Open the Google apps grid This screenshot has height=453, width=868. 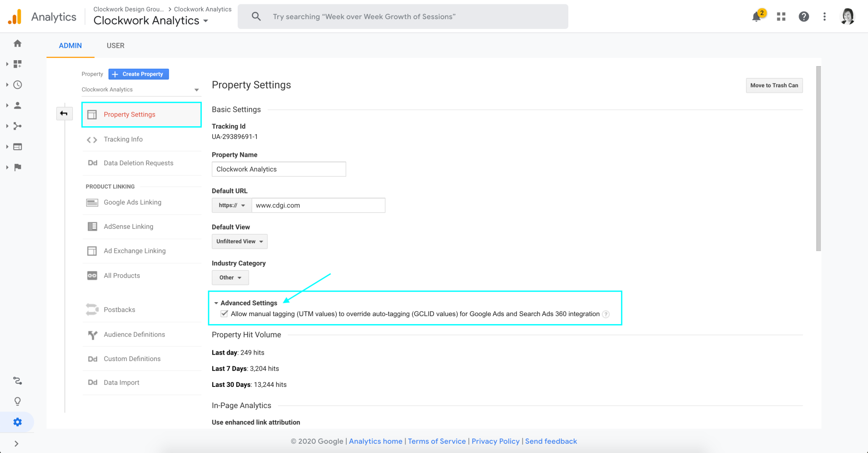[781, 17]
